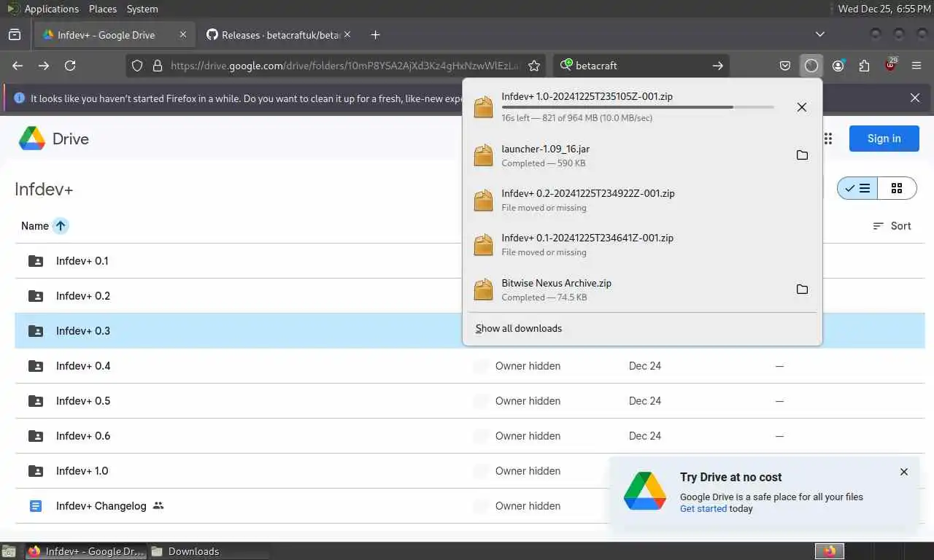Click Infdev+ 0.2 zip icon in downloads

pos(484,200)
